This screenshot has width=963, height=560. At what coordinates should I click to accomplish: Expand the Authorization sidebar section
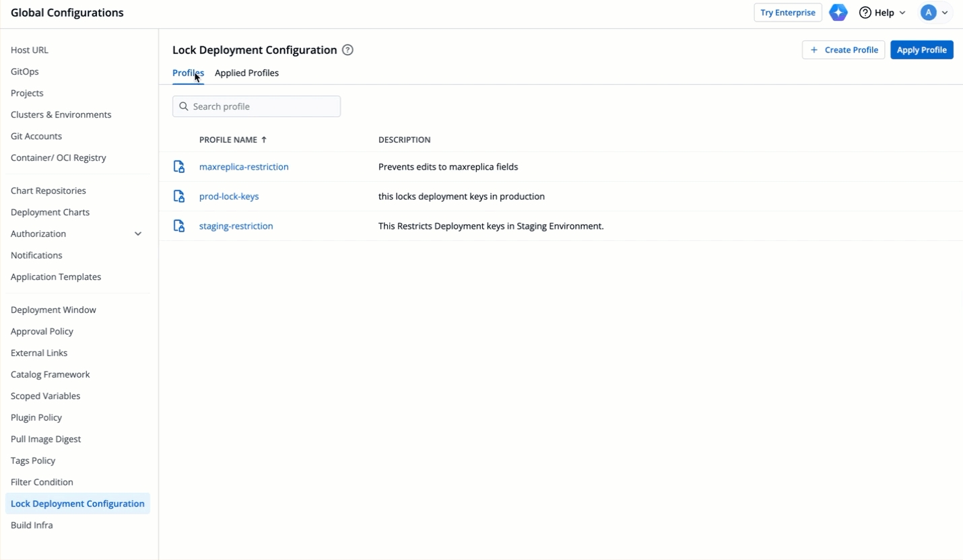point(137,234)
